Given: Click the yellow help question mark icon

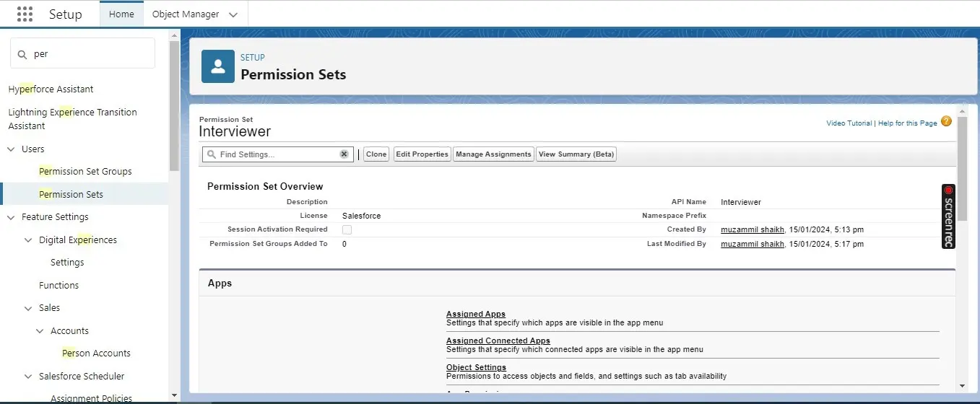Looking at the screenshot, I should tap(946, 122).
